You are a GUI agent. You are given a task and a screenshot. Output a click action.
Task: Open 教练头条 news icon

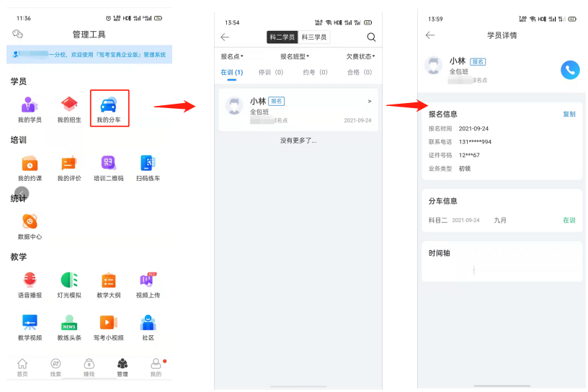(69, 327)
